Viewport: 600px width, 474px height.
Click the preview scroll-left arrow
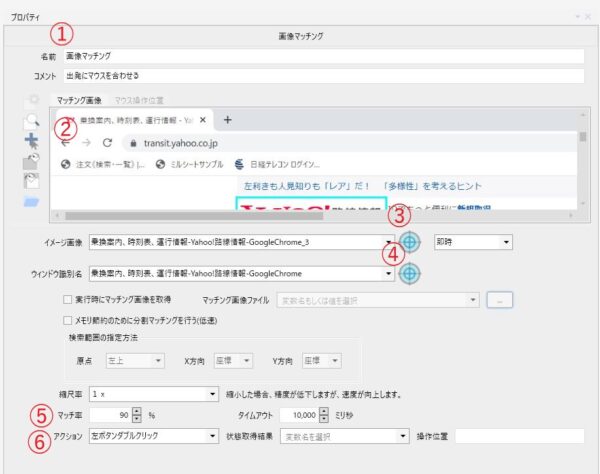click(57, 216)
